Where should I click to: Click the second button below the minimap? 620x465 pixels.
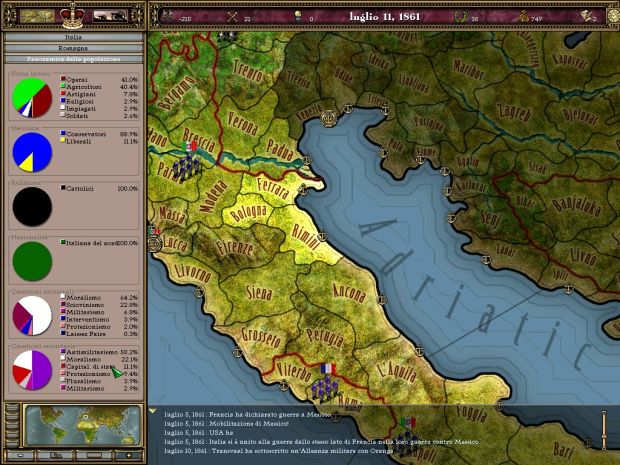tap(55, 455)
